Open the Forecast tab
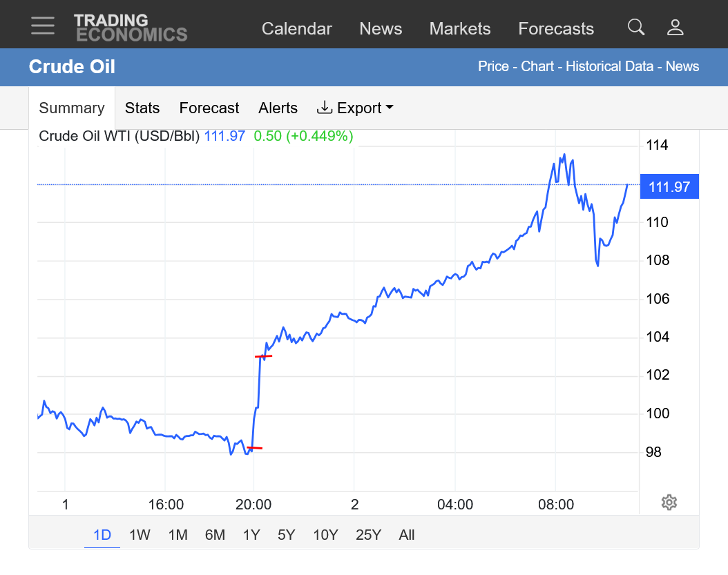The width and height of the screenshot is (728, 575). (209, 108)
